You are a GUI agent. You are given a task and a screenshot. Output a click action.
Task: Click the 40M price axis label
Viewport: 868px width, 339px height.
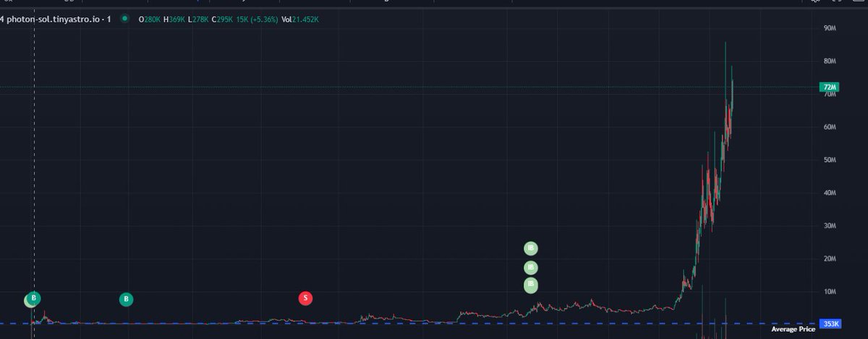coord(830,193)
